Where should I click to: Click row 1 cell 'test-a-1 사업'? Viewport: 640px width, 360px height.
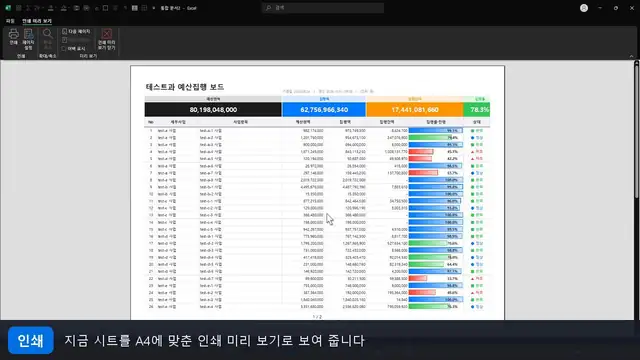coord(211,131)
